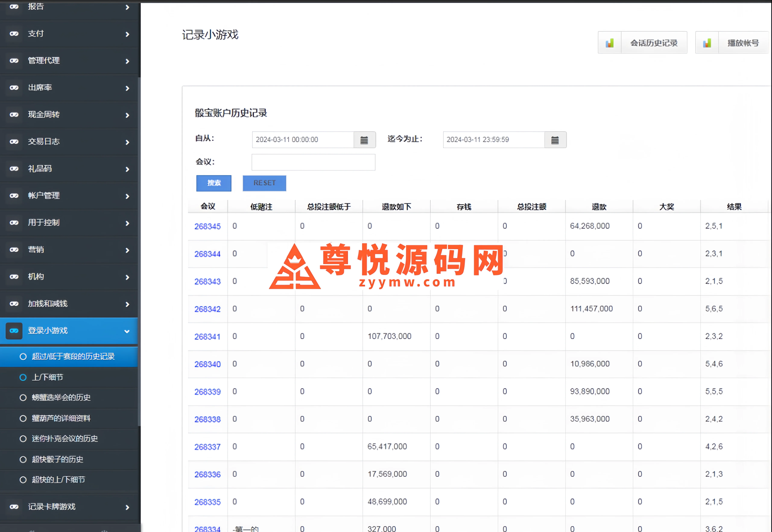
Task: Open 超过/低于赛段的历史记录 menu entry
Action: pyautogui.click(x=73, y=357)
